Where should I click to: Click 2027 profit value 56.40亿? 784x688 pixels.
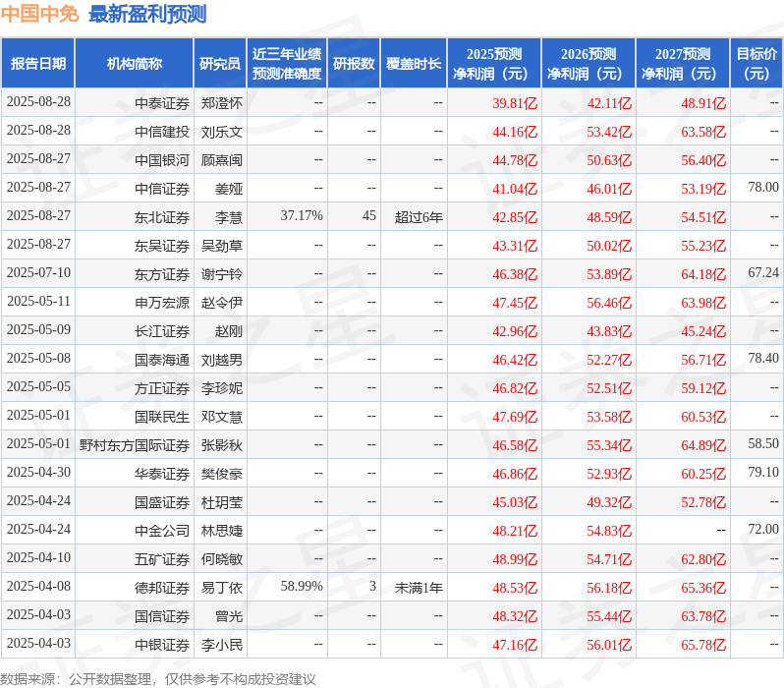703,160
